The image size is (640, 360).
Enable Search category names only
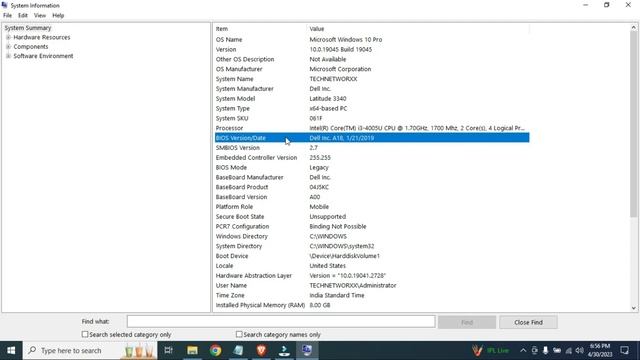pos(239,334)
